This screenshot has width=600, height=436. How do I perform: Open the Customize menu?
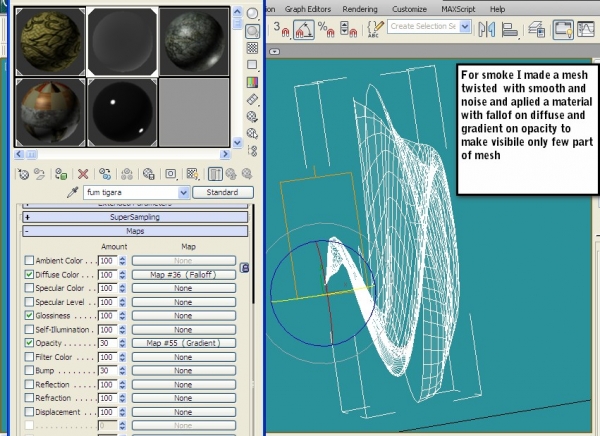click(409, 9)
